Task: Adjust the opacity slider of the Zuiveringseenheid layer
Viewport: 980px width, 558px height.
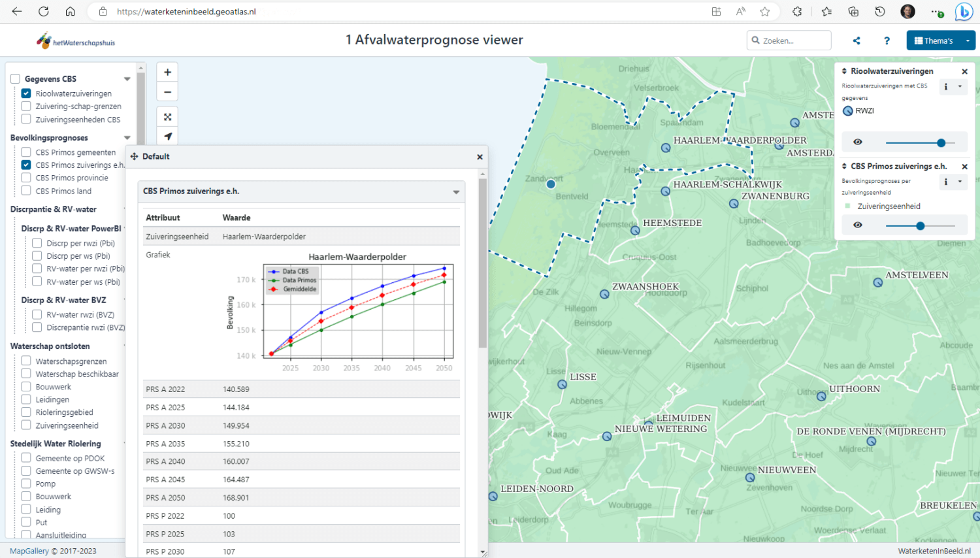Action: [x=921, y=225]
